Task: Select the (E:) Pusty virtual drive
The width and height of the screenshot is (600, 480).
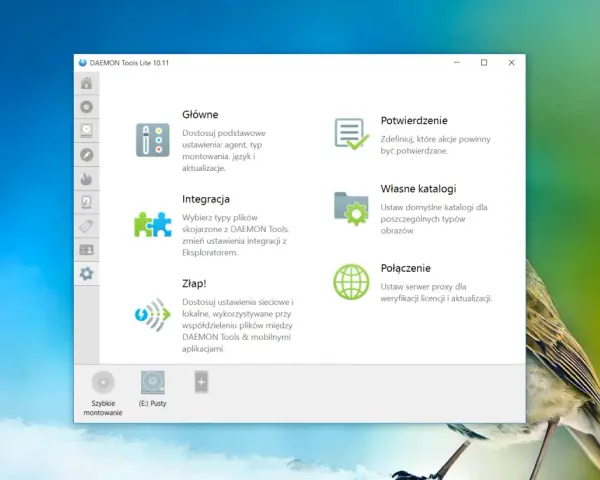Action: [x=153, y=382]
